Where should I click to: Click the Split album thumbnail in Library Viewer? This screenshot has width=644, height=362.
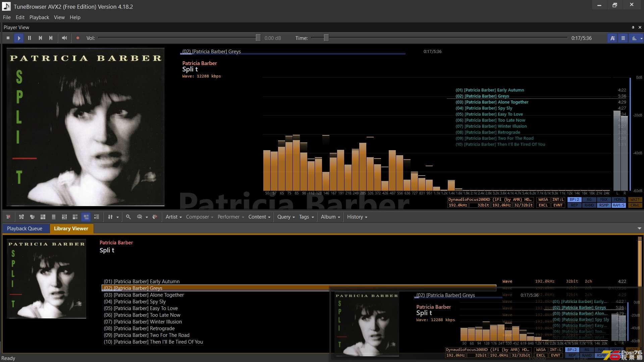(47, 279)
